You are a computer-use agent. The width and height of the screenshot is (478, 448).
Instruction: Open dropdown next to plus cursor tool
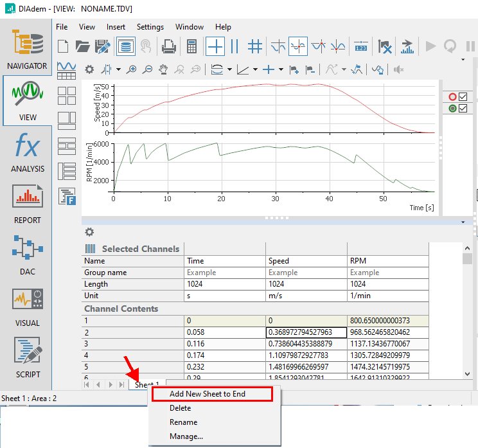[281, 69]
